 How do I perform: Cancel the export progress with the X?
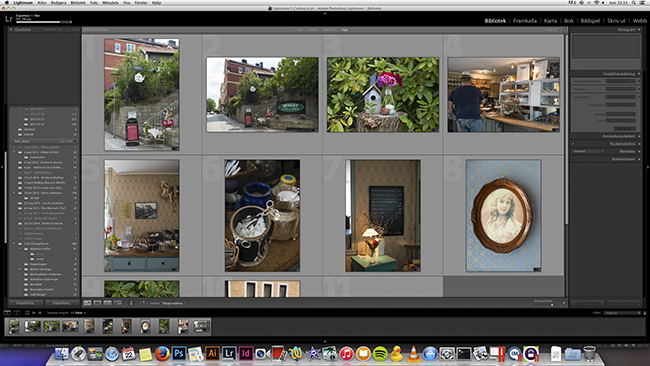click(x=71, y=22)
